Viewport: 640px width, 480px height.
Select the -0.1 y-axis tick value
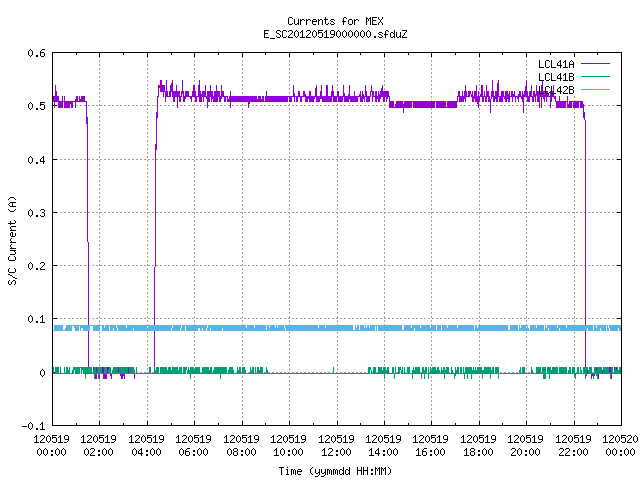coord(33,426)
